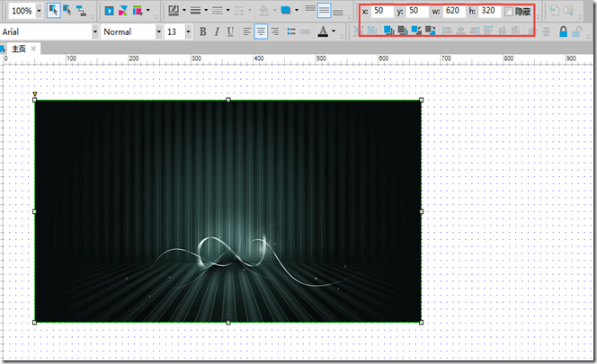This screenshot has width=597, height=364.
Task: Click the Align Center objects icon
Action: coord(460,31)
